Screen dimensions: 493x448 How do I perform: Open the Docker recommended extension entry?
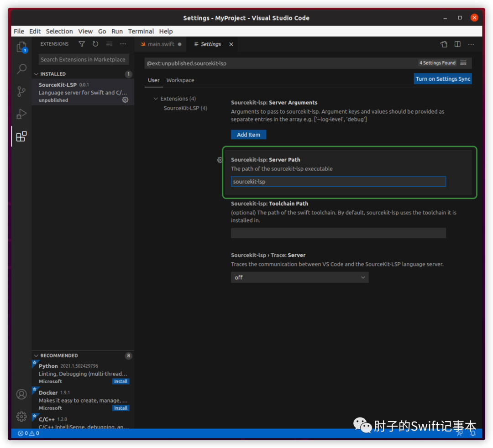(x=83, y=400)
